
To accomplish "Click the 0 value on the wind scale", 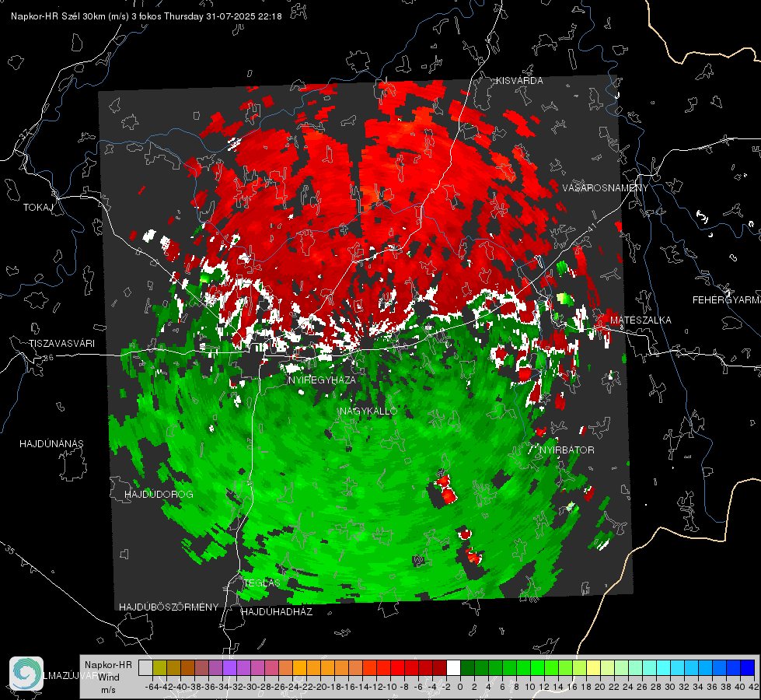I will 460,687.
